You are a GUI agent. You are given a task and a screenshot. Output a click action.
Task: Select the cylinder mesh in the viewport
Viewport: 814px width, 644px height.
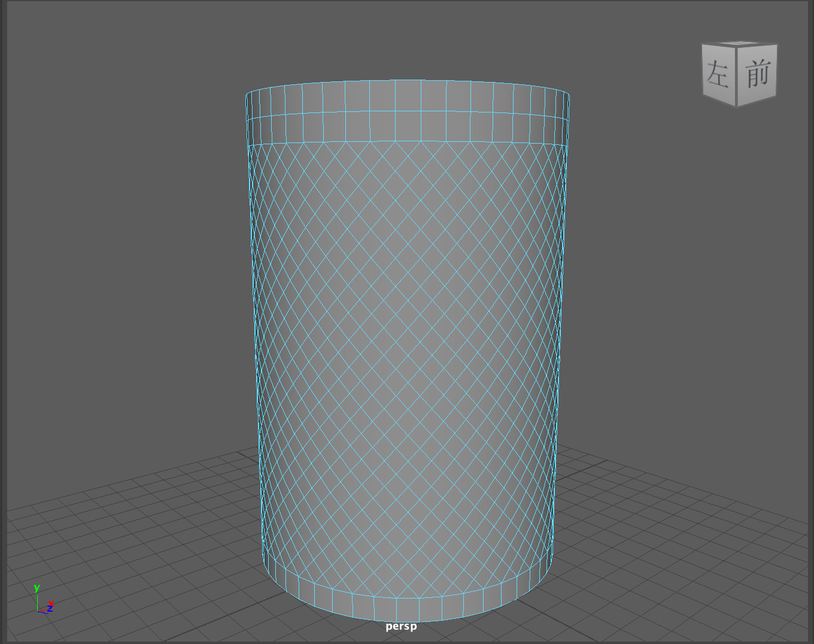coord(407,350)
